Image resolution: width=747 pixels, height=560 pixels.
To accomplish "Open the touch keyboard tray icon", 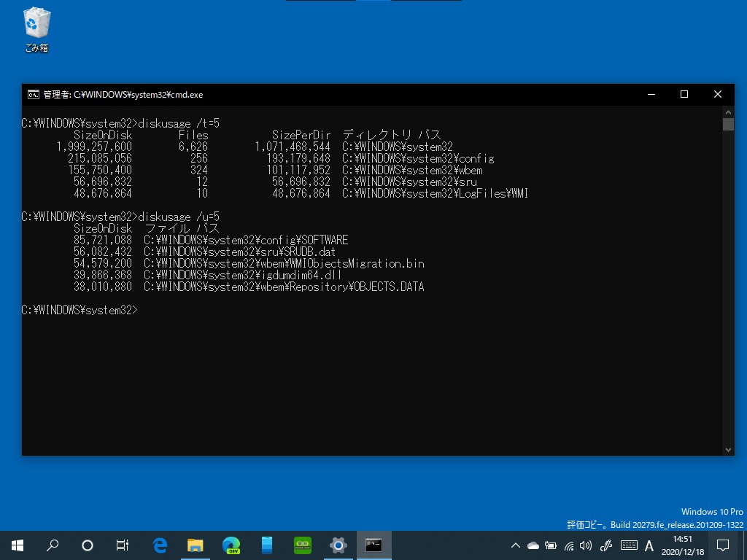I will [x=629, y=545].
